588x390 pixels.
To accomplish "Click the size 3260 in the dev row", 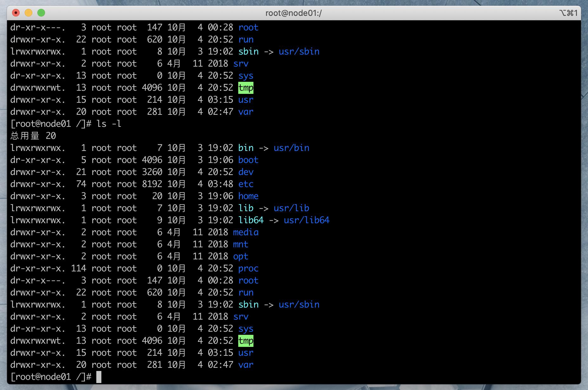I will coord(152,172).
